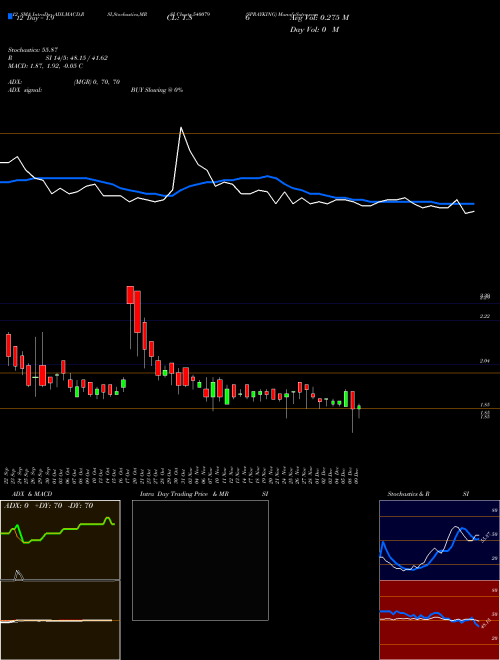Open the ADX green line chart panel

60,540
